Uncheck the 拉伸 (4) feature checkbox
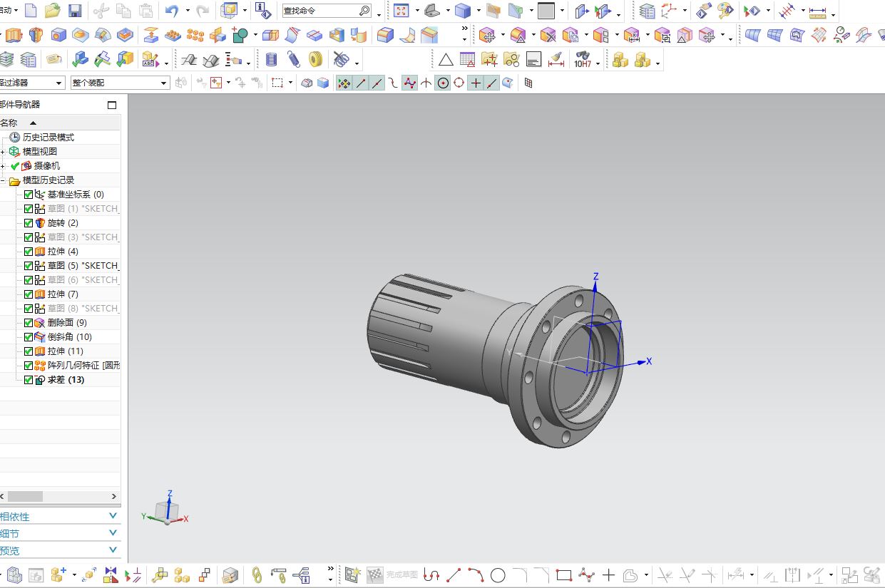The height and width of the screenshot is (588, 885). pyautogui.click(x=29, y=252)
